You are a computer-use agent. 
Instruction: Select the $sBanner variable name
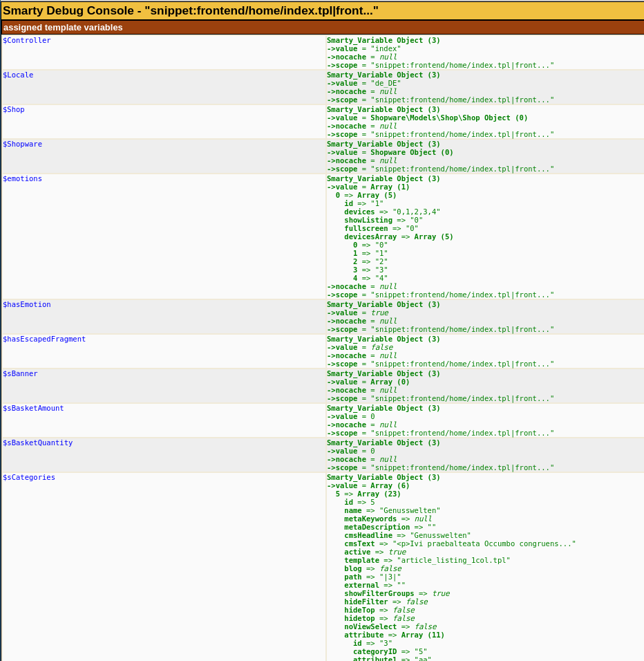click(20, 373)
